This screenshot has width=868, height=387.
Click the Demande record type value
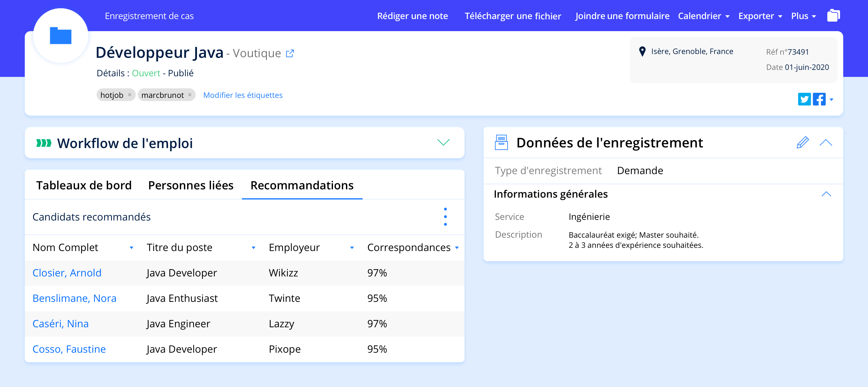tap(640, 171)
